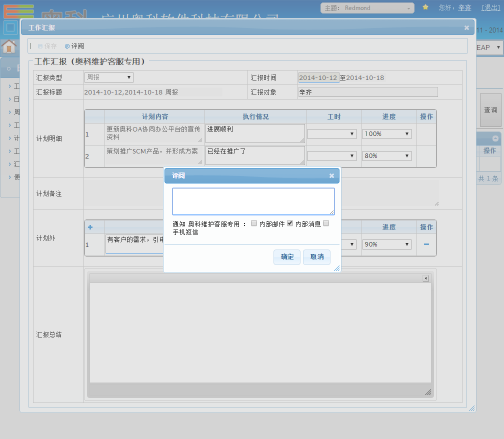Click the home icon in the top-left
The width and height of the screenshot is (504, 439).
point(8,46)
